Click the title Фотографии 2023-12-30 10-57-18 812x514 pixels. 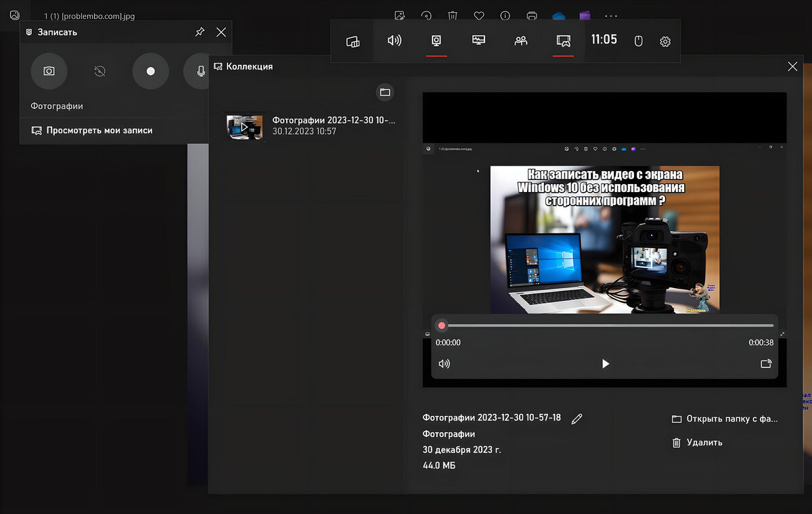(492, 418)
